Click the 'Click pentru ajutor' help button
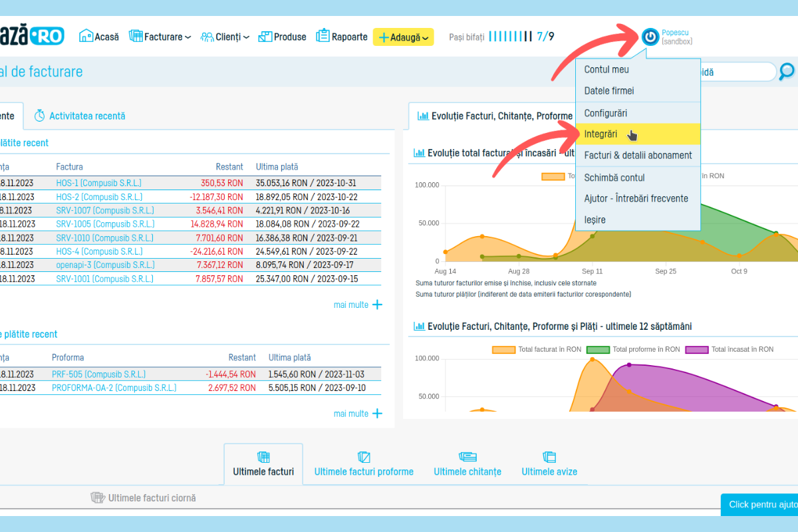 760,504
